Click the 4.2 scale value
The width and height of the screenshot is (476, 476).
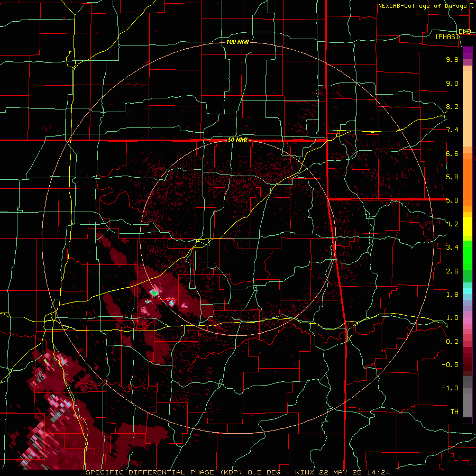pos(452,224)
